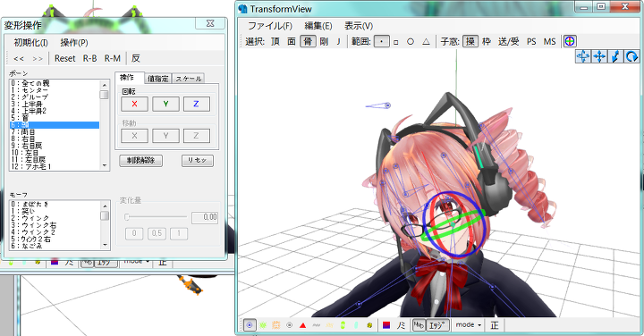The image size is (644, 336).
Task: Select bone '7 : 両目' in list
Action: coord(55,132)
